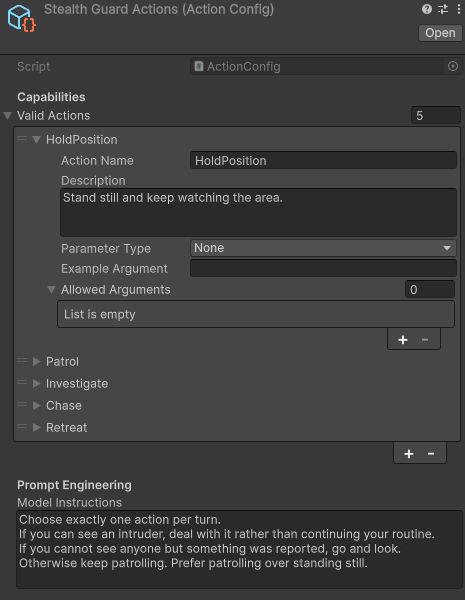
Task: Grab the HoldPosition drag handle
Action: (22, 139)
